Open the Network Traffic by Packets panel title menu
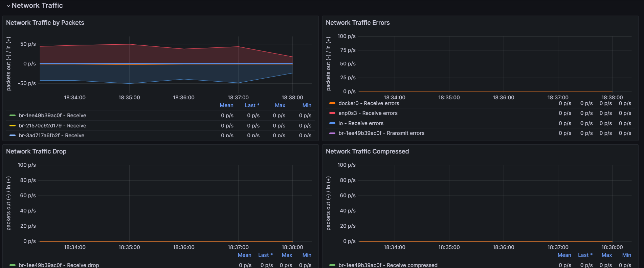Screen dimensions: 644x268 pyautogui.click(x=45, y=23)
